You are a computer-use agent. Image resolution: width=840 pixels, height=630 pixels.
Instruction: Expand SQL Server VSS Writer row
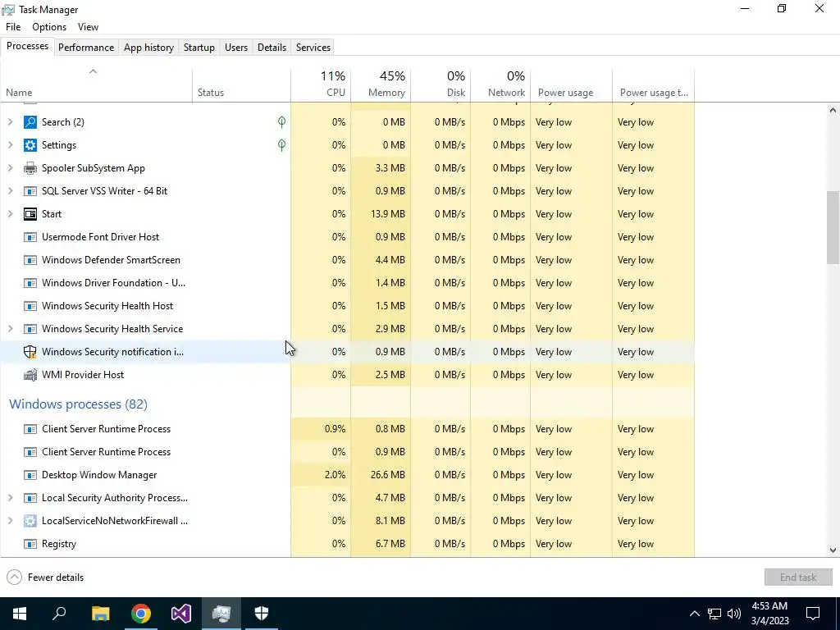pos(10,191)
